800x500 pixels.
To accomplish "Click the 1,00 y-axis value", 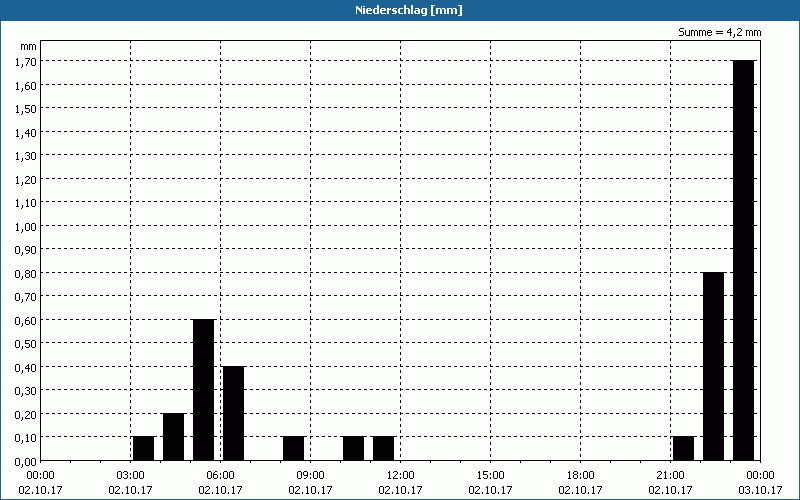I will coord(26,227).
